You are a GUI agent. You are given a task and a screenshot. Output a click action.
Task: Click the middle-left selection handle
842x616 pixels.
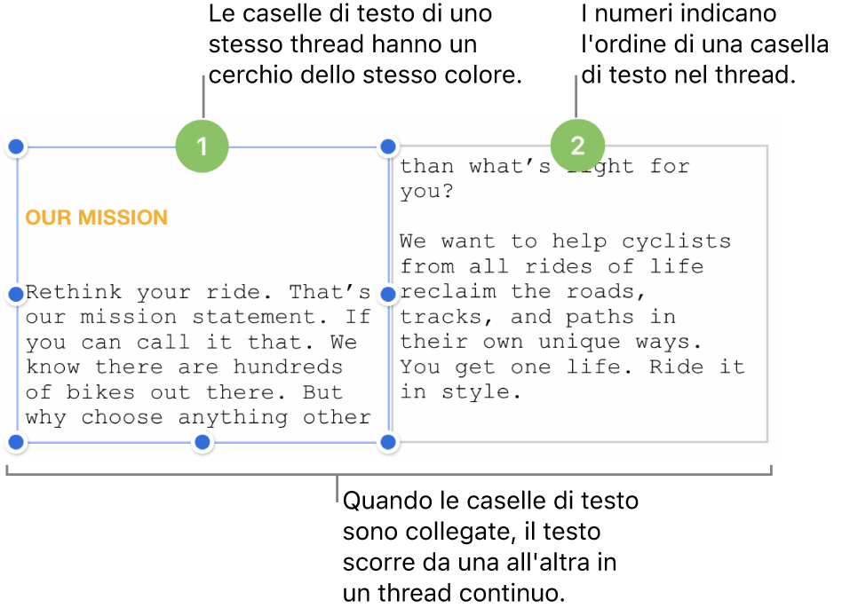tap(16, 292)
